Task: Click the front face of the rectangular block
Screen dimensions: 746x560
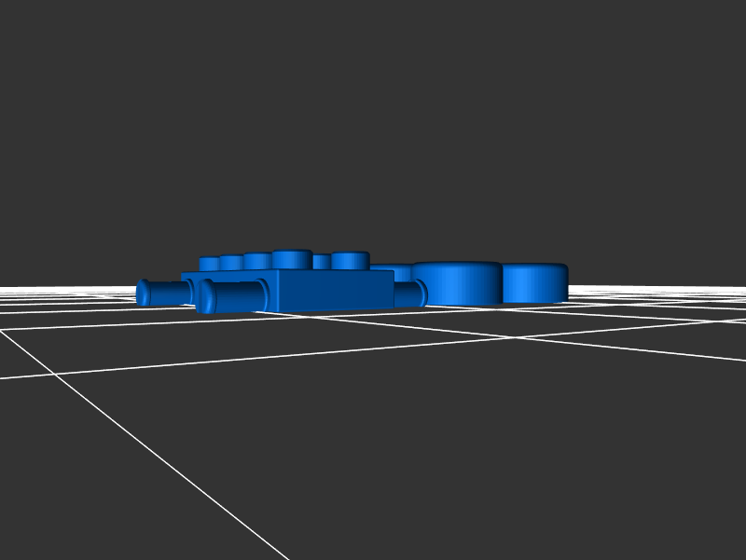Action: [331, 292]
